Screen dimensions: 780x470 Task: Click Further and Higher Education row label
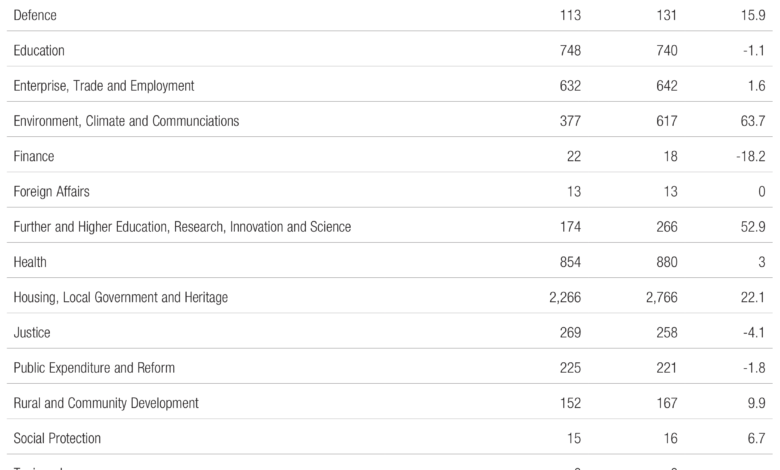click(182, 227)
